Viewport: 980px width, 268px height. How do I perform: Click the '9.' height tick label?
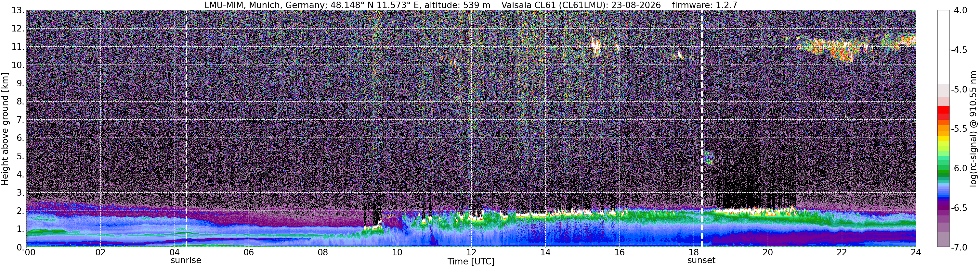point(20,83)
